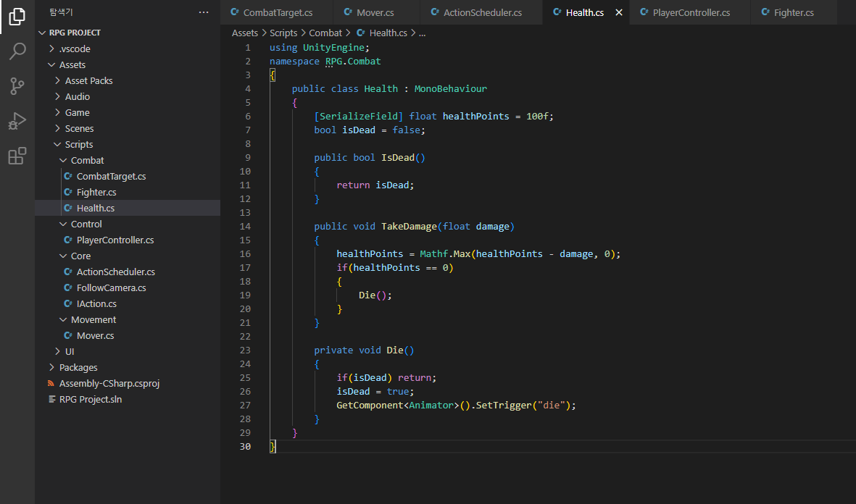Switch to the Mover.cs tab

point(375,13)
